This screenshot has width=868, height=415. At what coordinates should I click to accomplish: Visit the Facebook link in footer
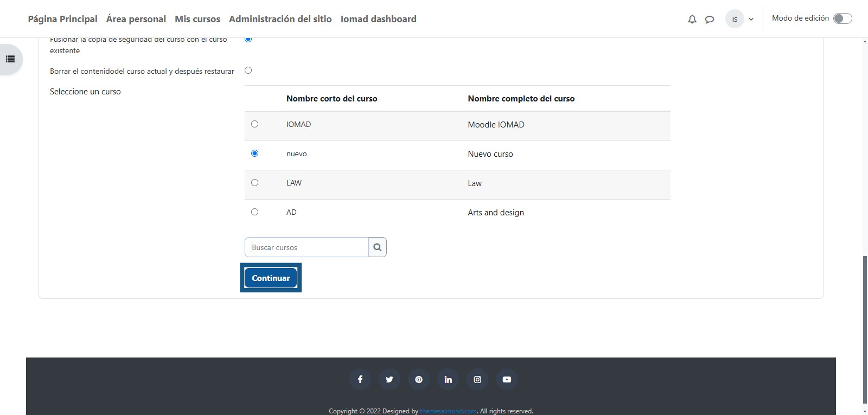[x=360, y=379]
